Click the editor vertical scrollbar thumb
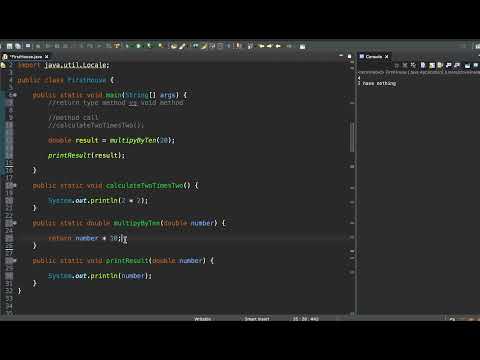Image resolution: width=480 pixels, height=360 pixels. (352, 137)
